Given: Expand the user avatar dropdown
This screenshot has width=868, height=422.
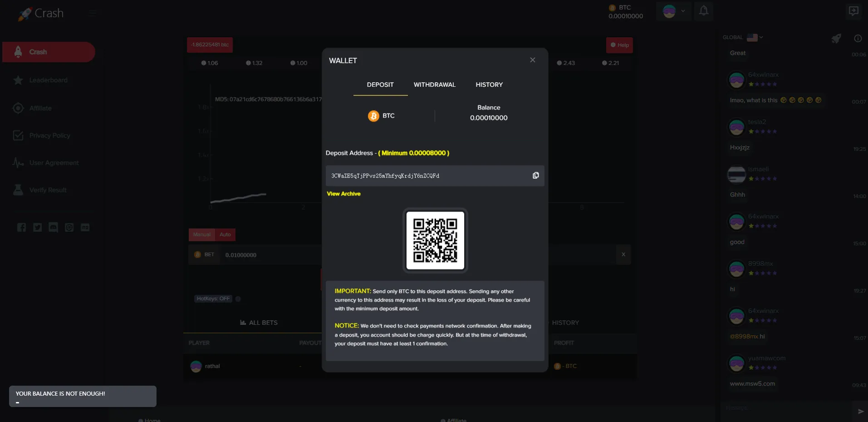Looking at the screenshot, I should (674, 11).
